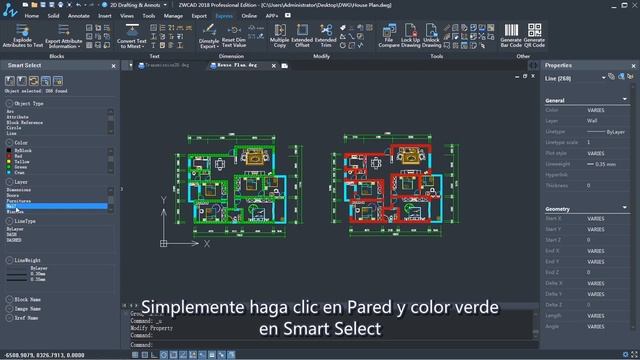Viewport: 640px width, 360px height.
Task: Click settings gear icon in status bar
Action: click(x=625, y=354)
